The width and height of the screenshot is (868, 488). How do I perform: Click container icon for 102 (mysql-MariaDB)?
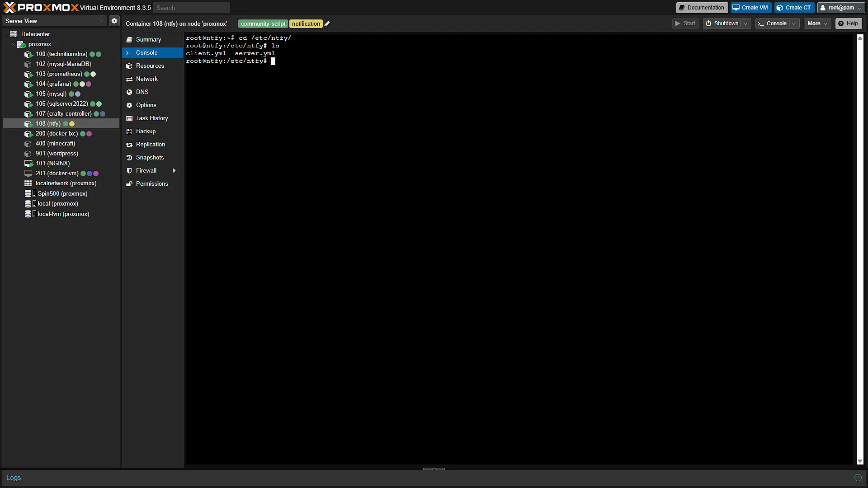(x=28, y=64)
